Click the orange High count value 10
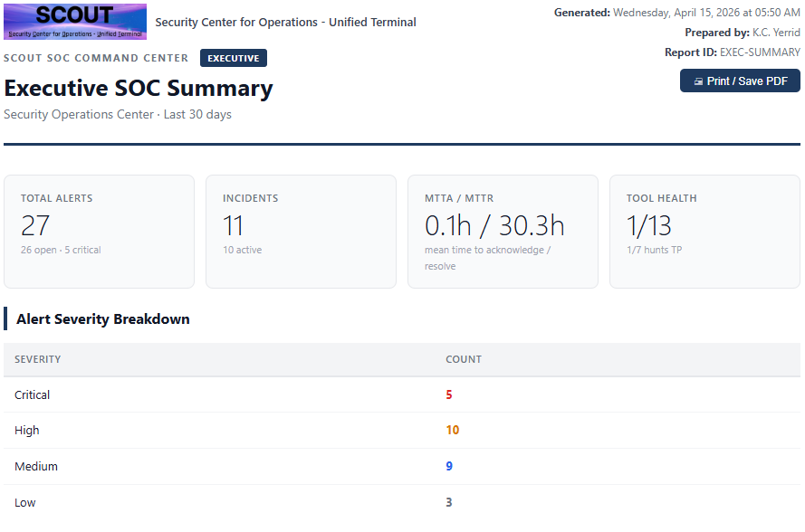Viewport: 805px width, 532px height. [452, 430]
